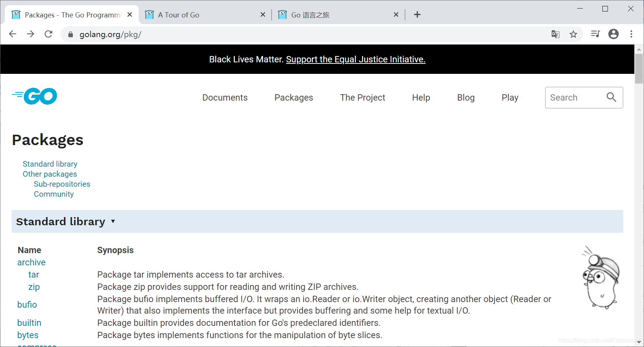
Task: Select the Packages - The Go Programming tab
Action: click(72, 15)
